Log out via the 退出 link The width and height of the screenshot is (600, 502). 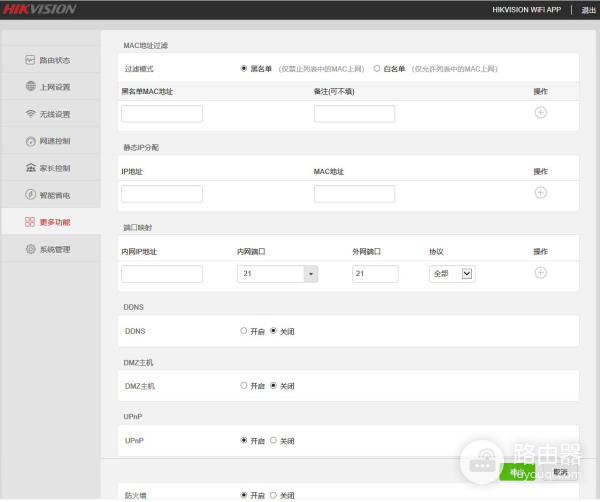[x=588, y=10]
